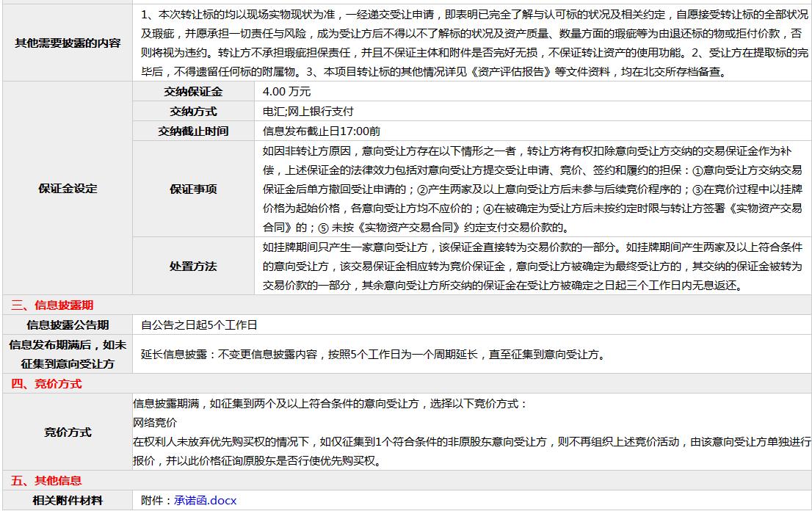Screen dimensions: 812x511
Task: Select the 交纳截止时间 label cell
Action: click(x=193, y=131)
